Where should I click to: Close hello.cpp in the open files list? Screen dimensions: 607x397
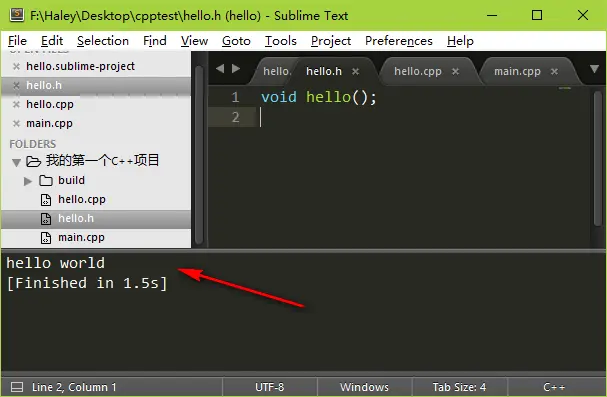coord(16,104)
